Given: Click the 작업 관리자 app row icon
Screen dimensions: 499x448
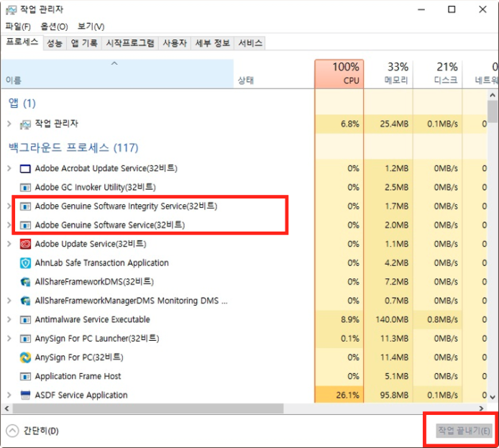Looking at the screenshot, I should click(x=25, y=124).
